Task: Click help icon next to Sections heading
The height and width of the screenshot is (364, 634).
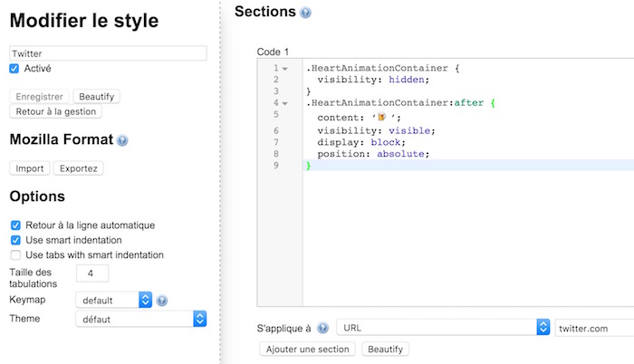Action: point(306,14)
